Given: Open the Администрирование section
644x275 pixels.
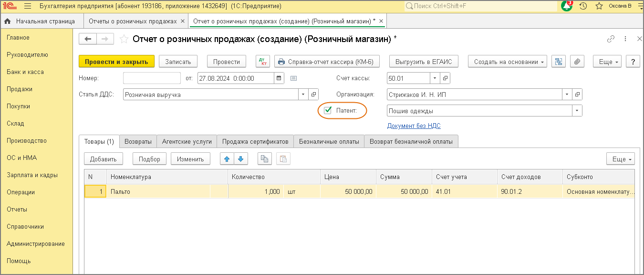Looking at the screenshot, I should click(x=36, y=244).
